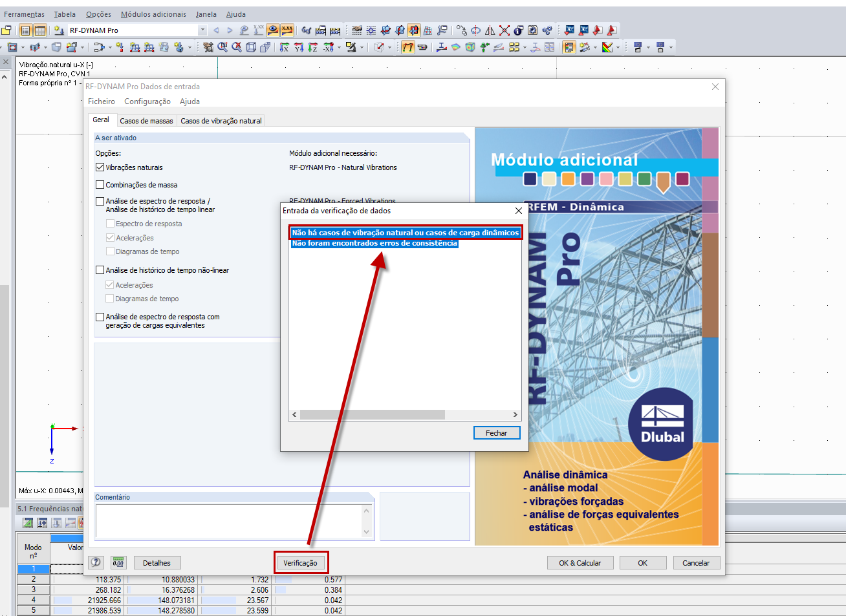Click the mirror triangles icon in the toolbar
Screen dimensions: 846x616
[x=490, y=30]
